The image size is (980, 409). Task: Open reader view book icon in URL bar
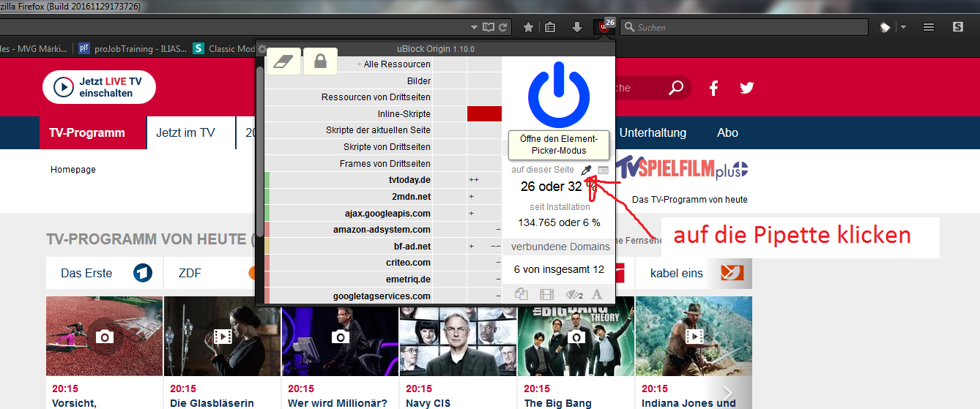(x=489, y=27)
